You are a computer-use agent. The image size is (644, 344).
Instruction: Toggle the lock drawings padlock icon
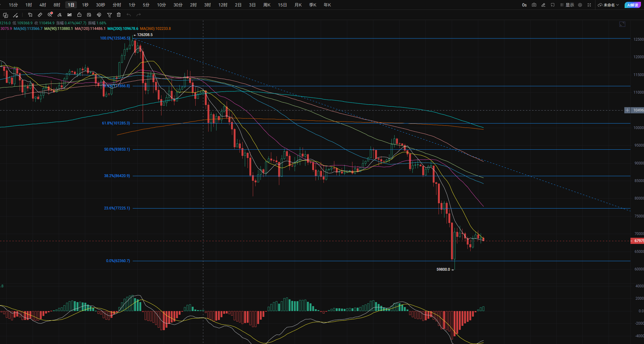coord(79,15)
